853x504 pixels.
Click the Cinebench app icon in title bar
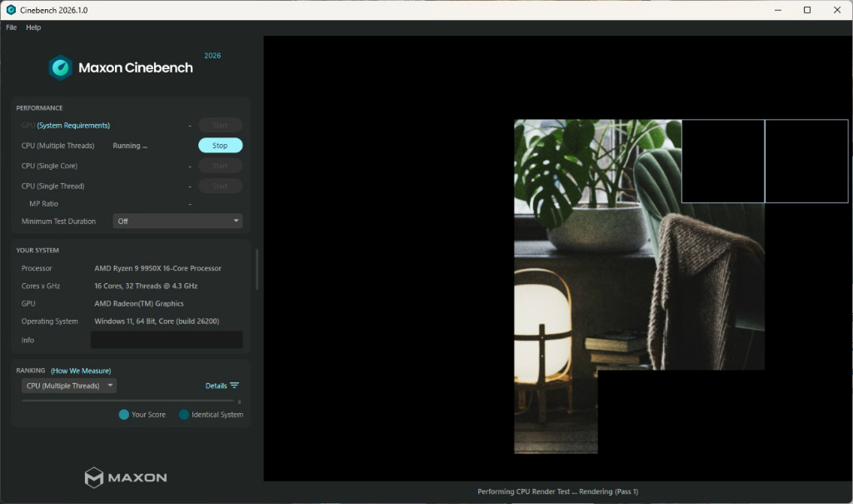click(11, 10)
